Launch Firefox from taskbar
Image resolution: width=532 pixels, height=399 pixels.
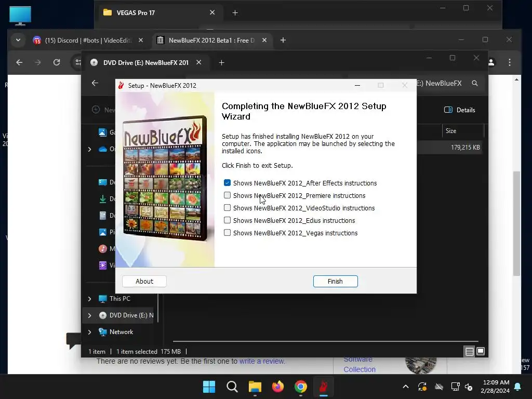tap(278, 387)
